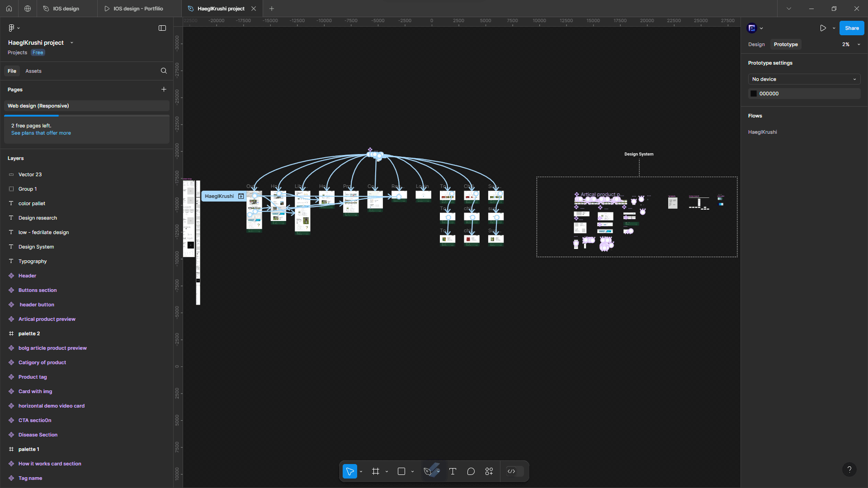868x488 pixels.
Task: Open the Actions/components tool
Action: click(489, 471)
